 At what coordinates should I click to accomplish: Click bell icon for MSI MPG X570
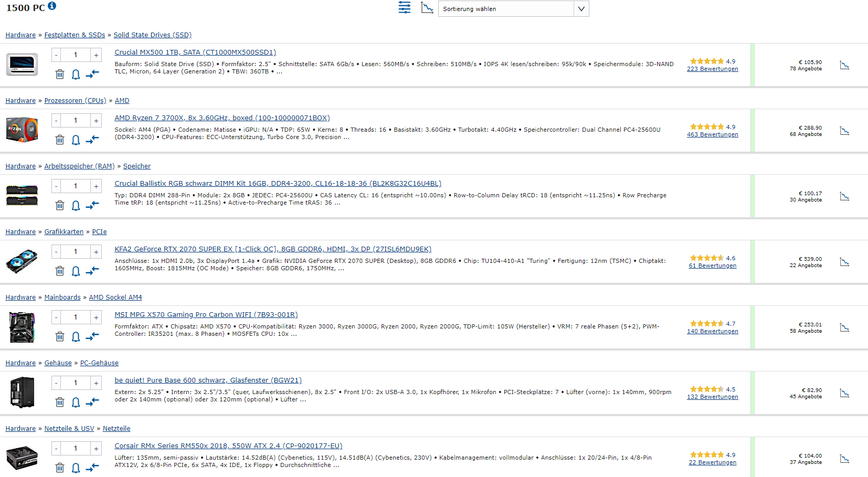(76, 337)
